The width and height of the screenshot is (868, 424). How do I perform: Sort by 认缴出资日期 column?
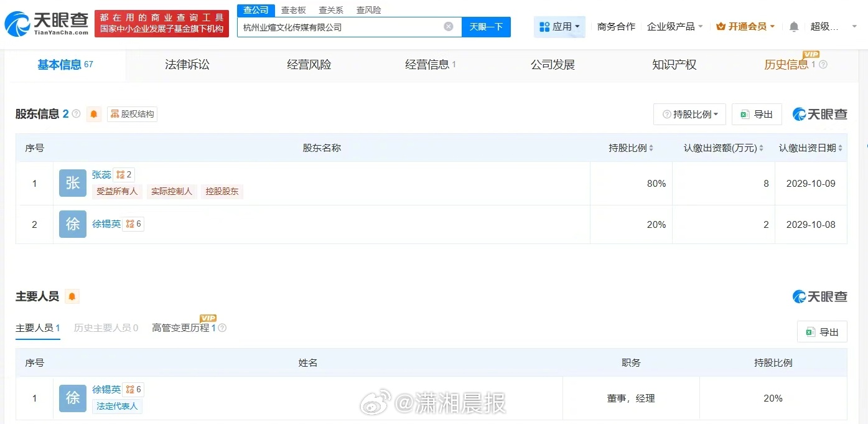(811, 148)
